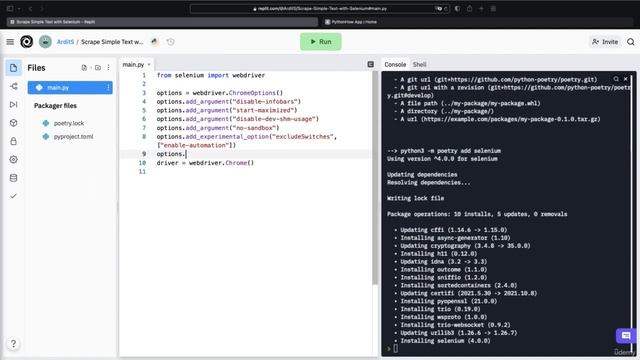
Task: Click the line with "disable-dev-shm-usage"
Action: [238, 119]
